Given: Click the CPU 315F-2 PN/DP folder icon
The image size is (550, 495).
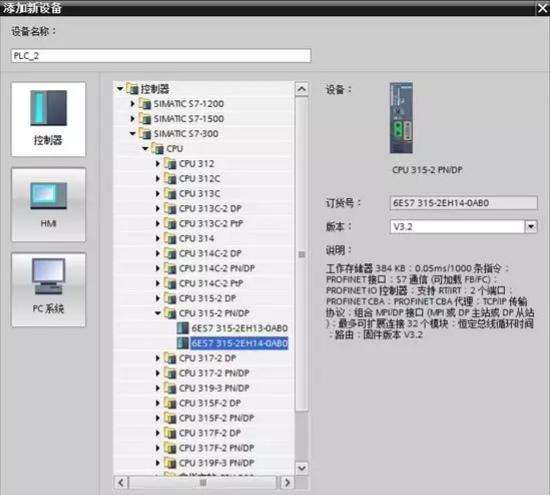Looking at the screenshot, I should 170,418.
